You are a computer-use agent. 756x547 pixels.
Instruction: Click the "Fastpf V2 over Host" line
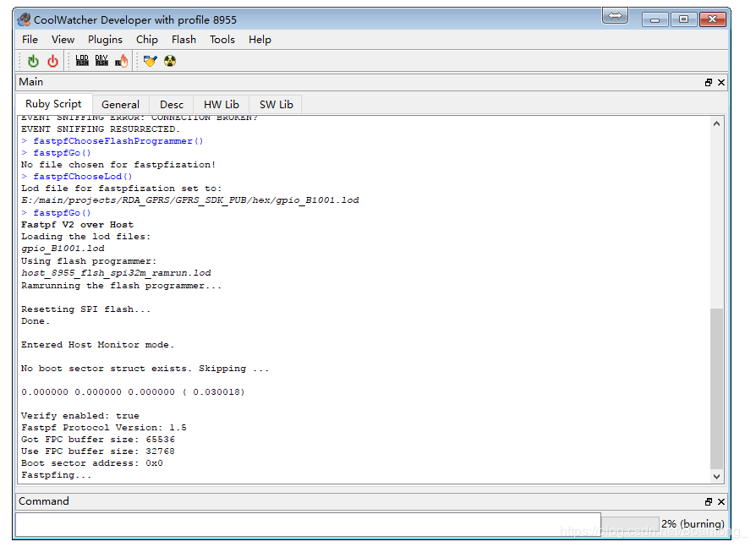[x=77, y=225]
